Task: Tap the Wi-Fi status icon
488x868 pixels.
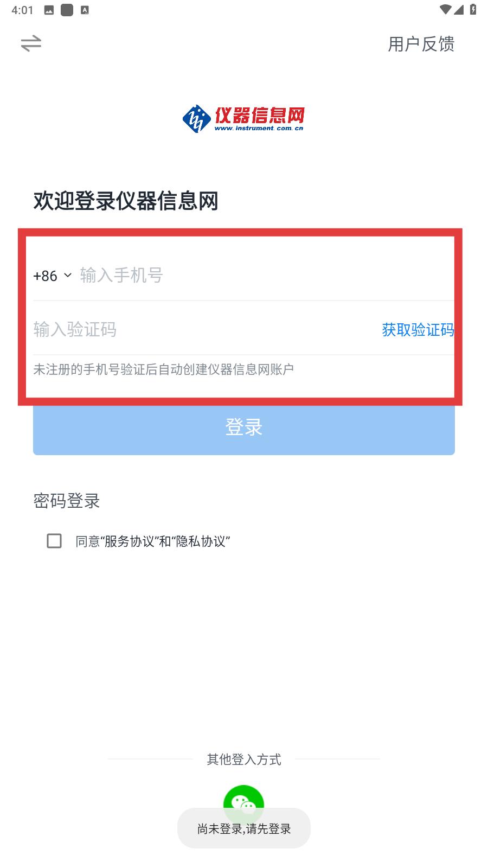Action: tap(445, 9)
